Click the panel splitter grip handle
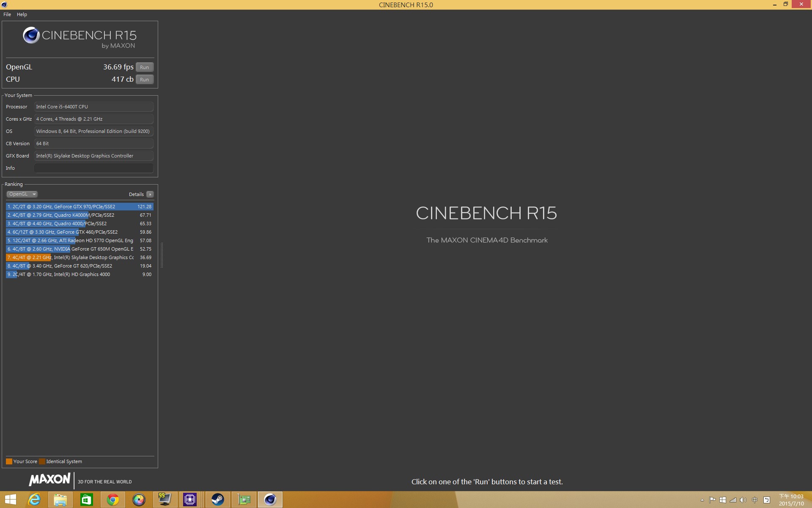This screenshot has height=508, width=812. point(162,255)
